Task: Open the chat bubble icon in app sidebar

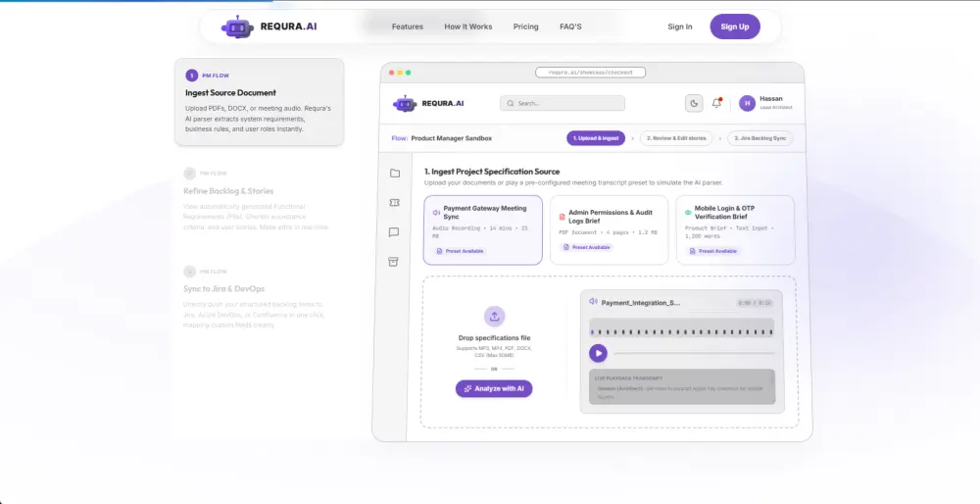Action: [x=394, y=232]
